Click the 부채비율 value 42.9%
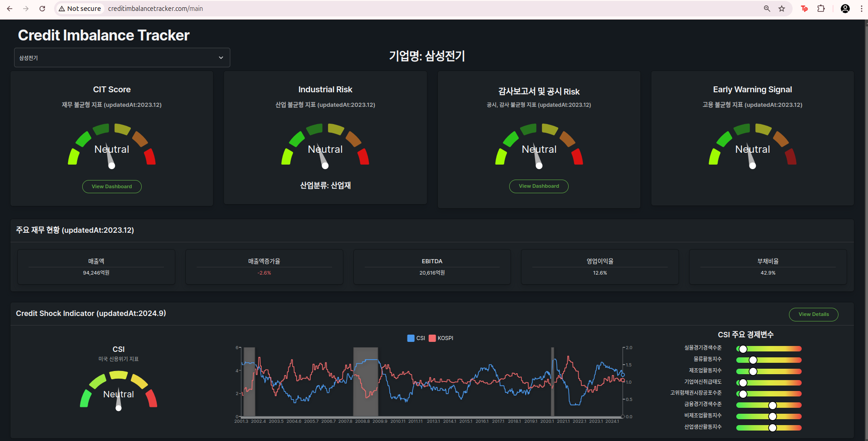The image size is (868, 441). (768, 273)
